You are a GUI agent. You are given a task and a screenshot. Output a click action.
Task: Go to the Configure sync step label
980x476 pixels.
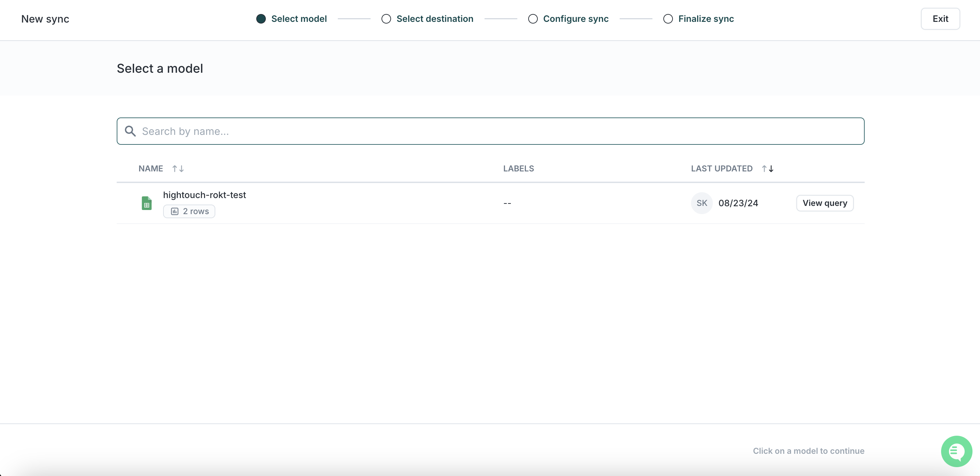[576, 19]
